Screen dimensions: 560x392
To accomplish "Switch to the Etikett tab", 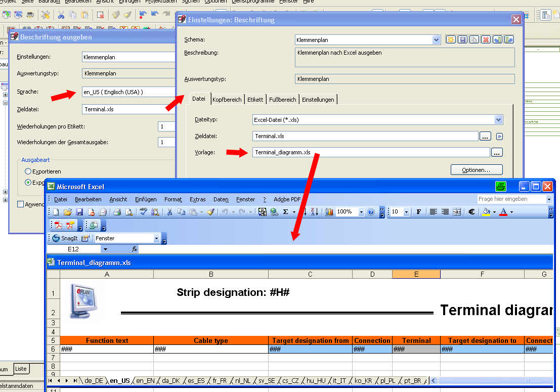I will click(x=255, y=100).
